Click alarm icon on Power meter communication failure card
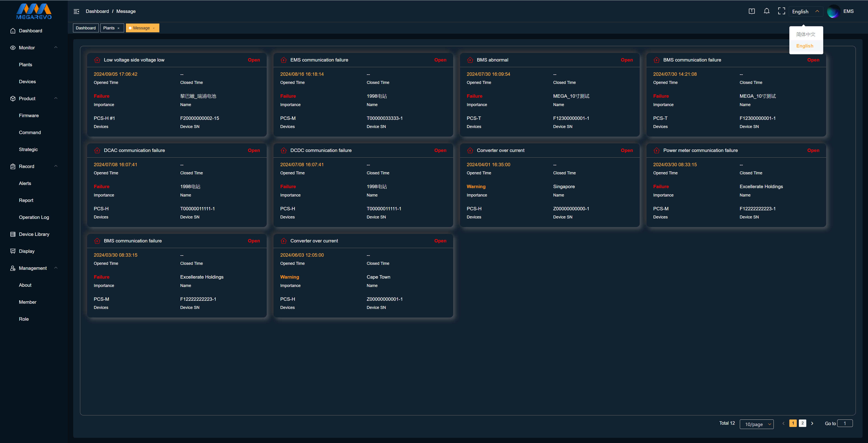Image resolution: width=868 pixels, height=443 pixels. [x=656, y=150]
